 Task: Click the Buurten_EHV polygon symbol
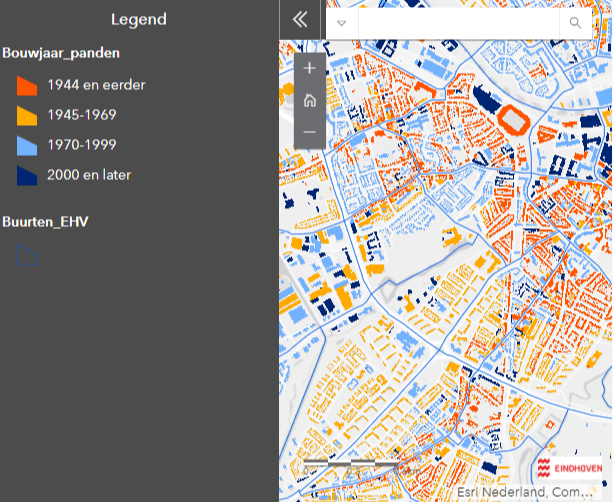point(28,257)
